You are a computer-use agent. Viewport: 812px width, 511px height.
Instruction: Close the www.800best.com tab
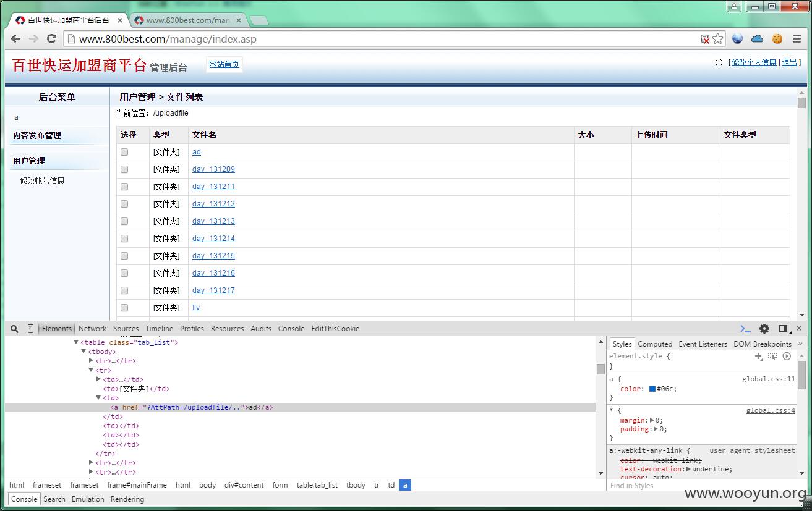pyautogui.click(x=239, y=20)
